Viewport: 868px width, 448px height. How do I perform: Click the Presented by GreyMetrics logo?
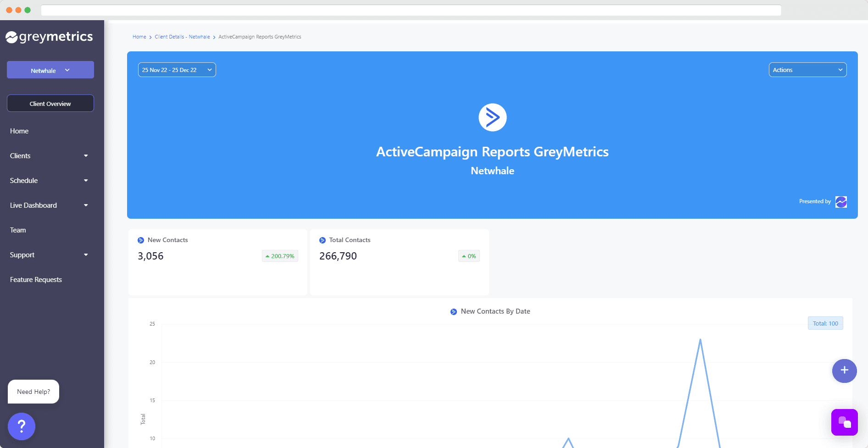pyautogui.click(x=841, y=202)
